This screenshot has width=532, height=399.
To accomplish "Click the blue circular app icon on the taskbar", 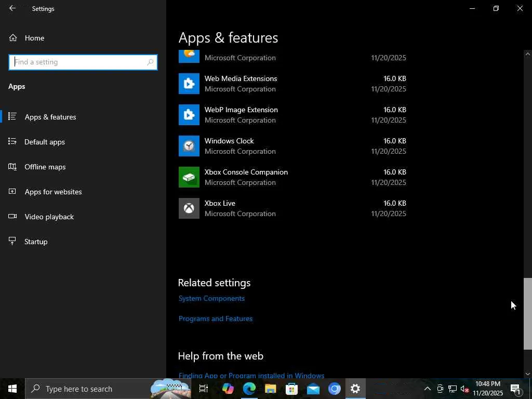I will point(334,389).
